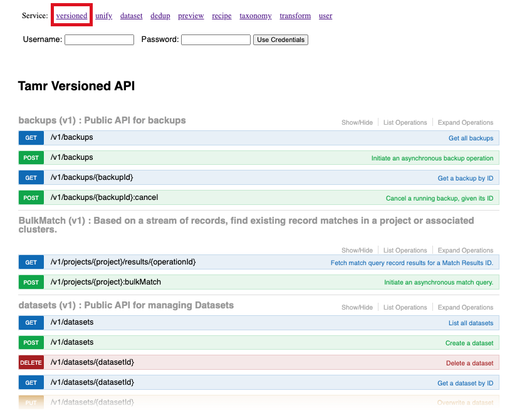Open the unify service link
Image resolution: width=532 pixels, height=413 pixels.
click(103, 16)
